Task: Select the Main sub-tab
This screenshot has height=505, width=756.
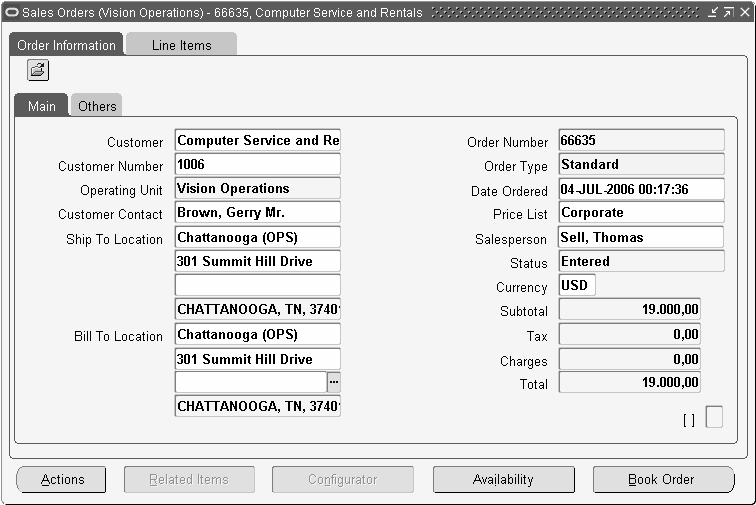Action: tap(41, 106)
